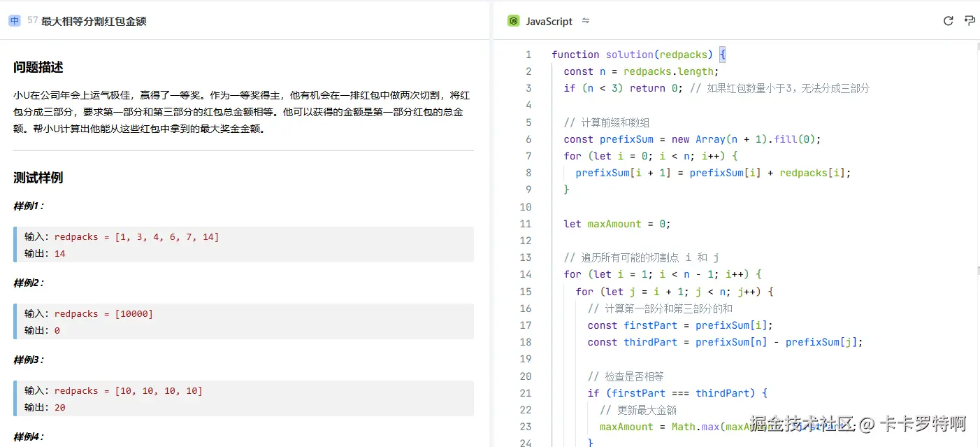Screen dimensions: 980x447
Task: Click the 问题描述 heading
Action: click(x=38, y=68)
